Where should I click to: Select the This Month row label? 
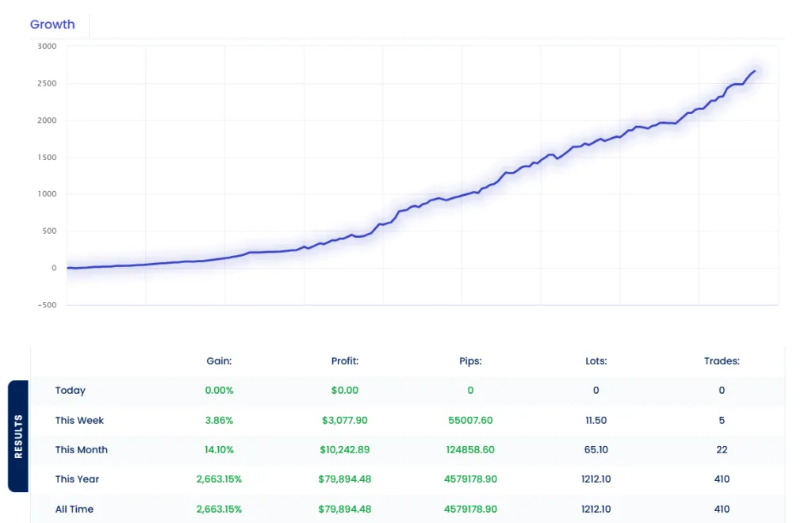click(82, 449)
